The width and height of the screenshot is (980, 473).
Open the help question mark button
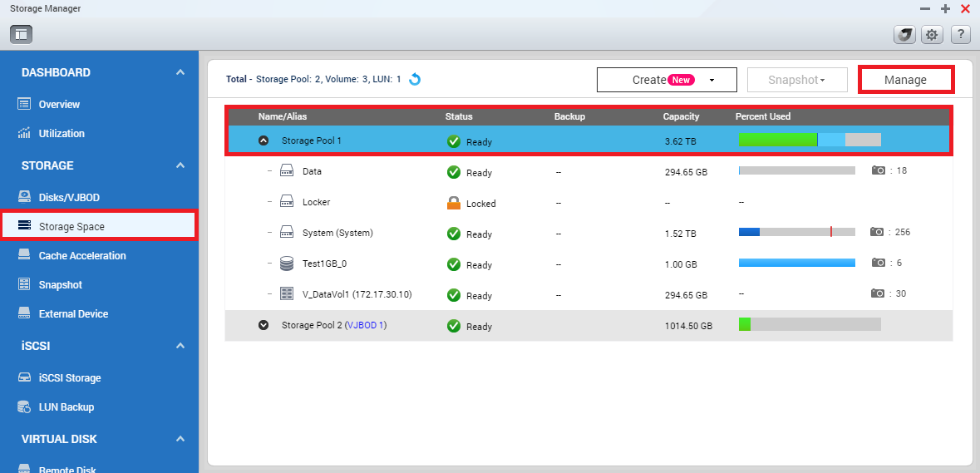[x=961, y=35]
